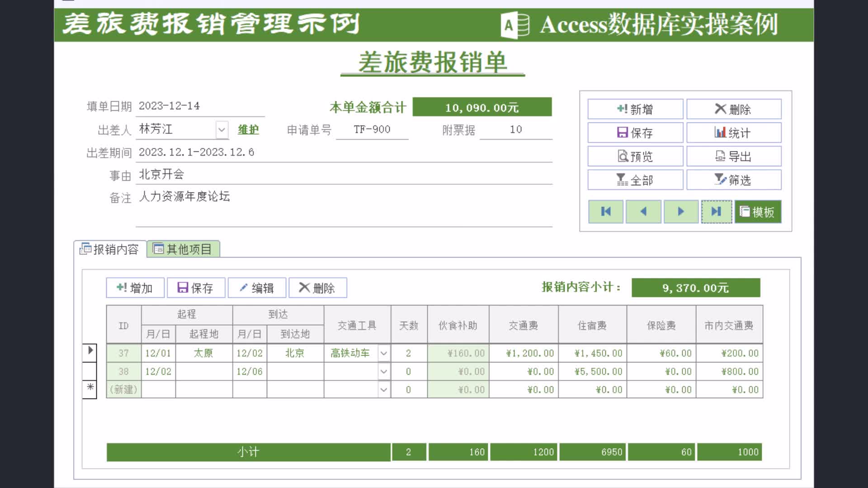
Task: Go to first record navigation arrow
Action: (x=606, y=211)
